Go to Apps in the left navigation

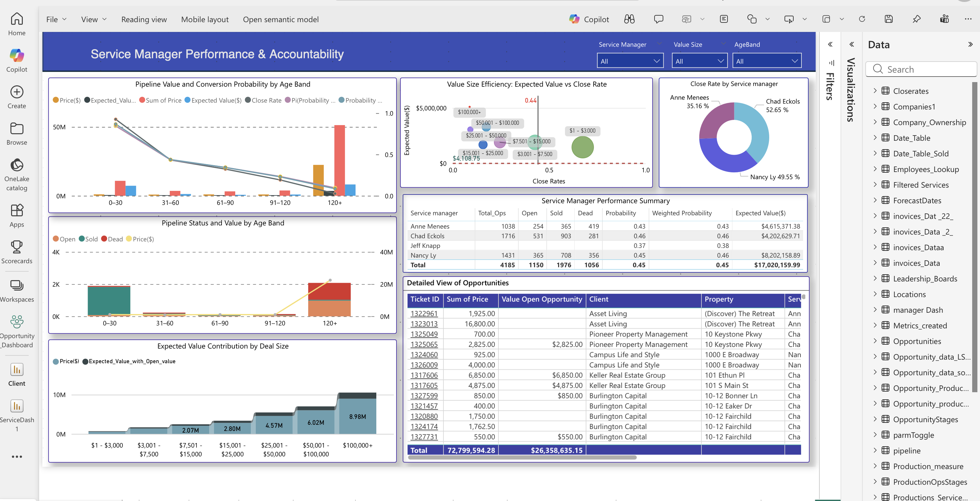tap(17, 215)
